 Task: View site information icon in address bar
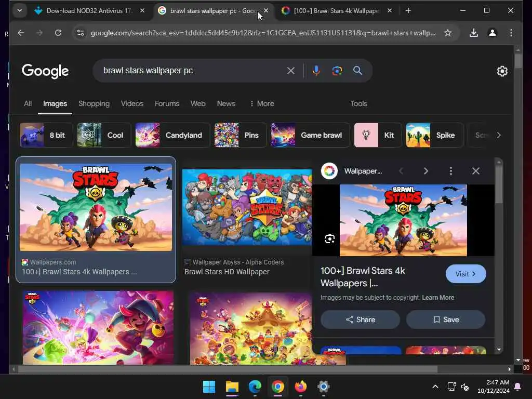81,33
